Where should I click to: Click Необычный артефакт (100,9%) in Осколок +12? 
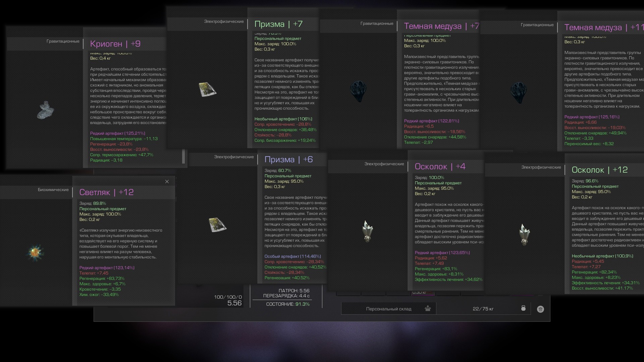click(x=603, y=256)
